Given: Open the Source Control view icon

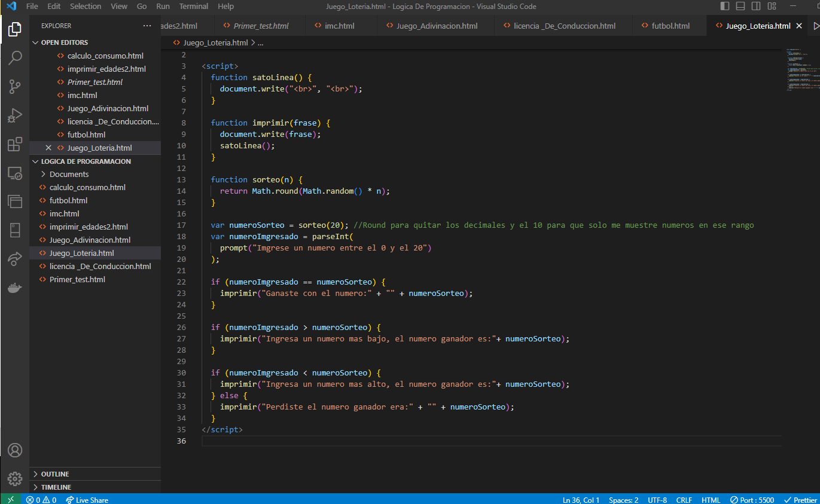Looking at the screenshot, I should coord(15,87).
